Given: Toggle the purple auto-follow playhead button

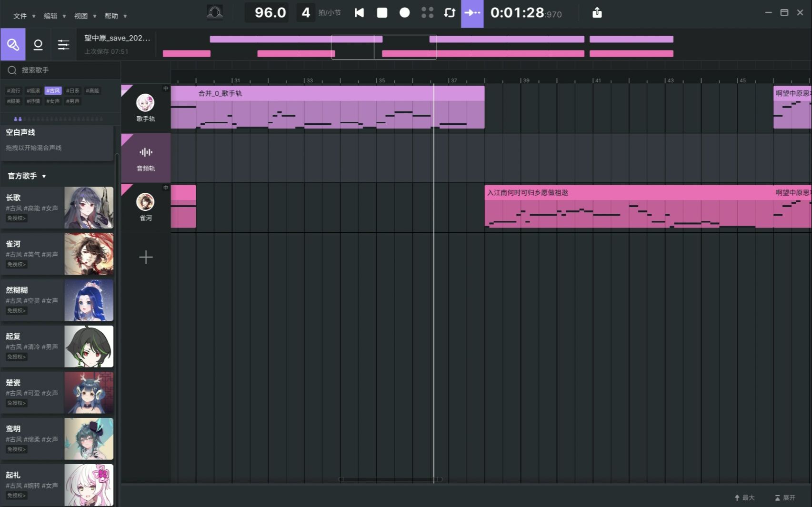Looking at the screenshot, I should (x=472, y=13).
